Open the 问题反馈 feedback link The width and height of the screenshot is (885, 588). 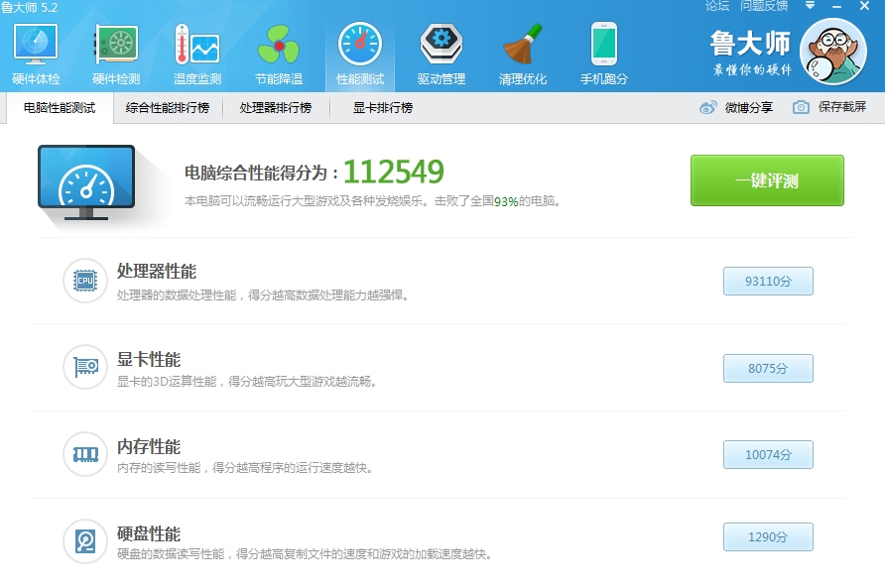click(764, 6)
